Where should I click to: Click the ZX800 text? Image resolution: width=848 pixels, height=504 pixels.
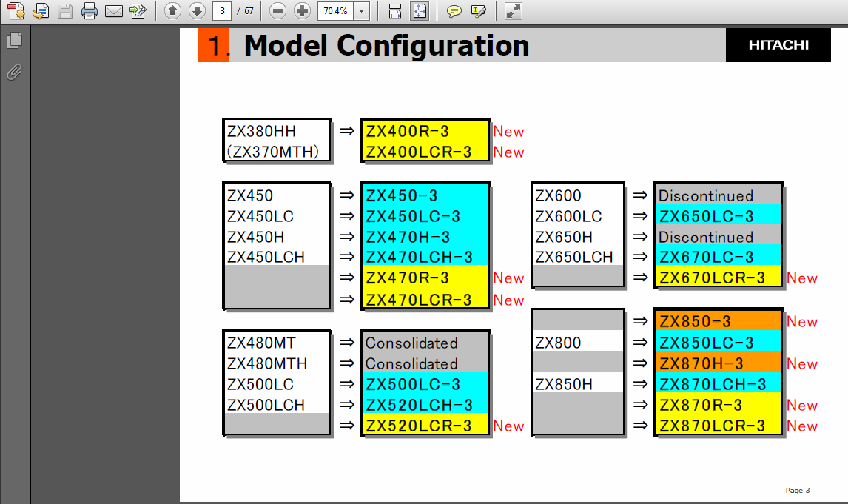[x=558, y=343]
